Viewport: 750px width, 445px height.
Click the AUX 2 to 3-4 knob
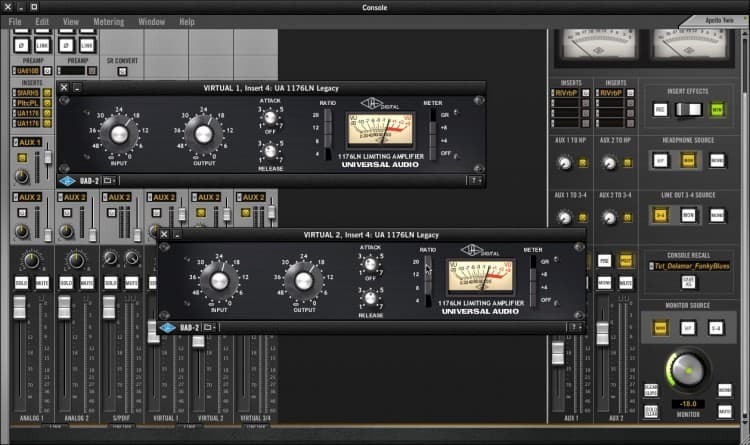coord(609,218)
